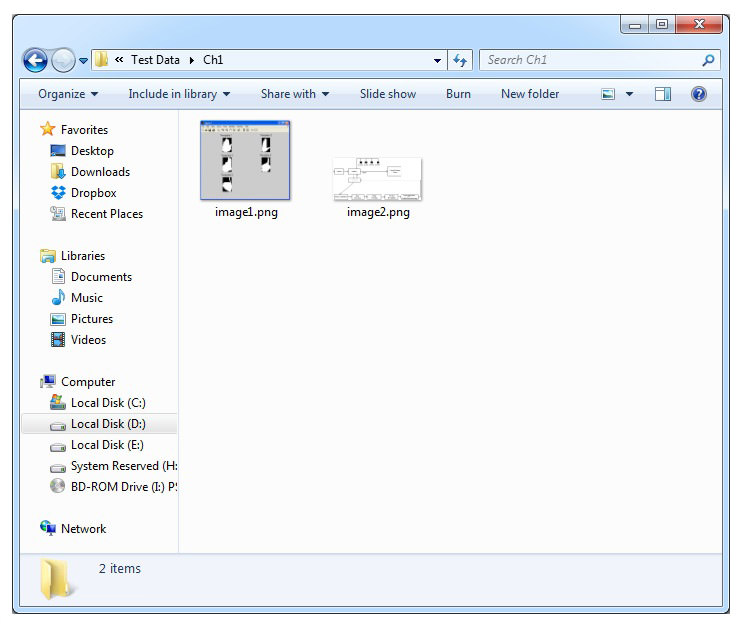747x630 pixels.
Task: Select Computer in the navigation pane
Action: coord(88,382)
